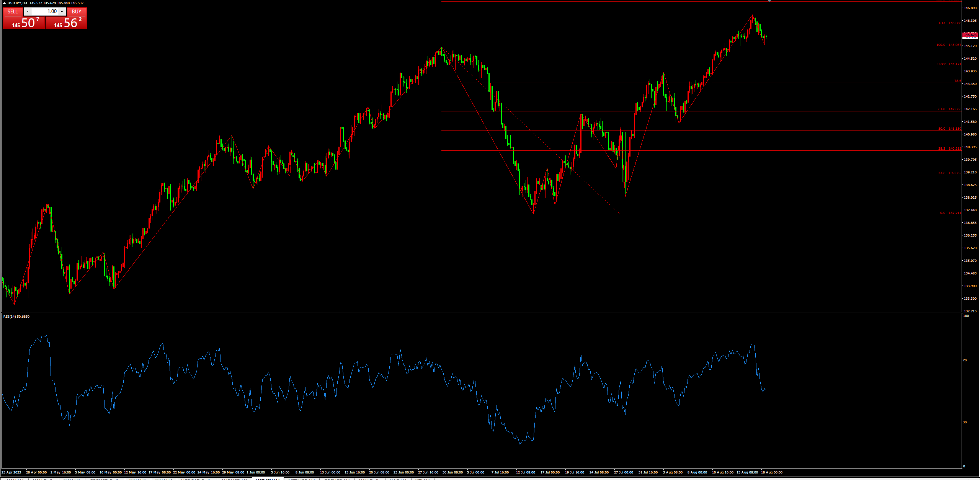Click the chart shift triangle marker at top
The width and height of the screenshot is (980, 480).
(x=769, y=1)
